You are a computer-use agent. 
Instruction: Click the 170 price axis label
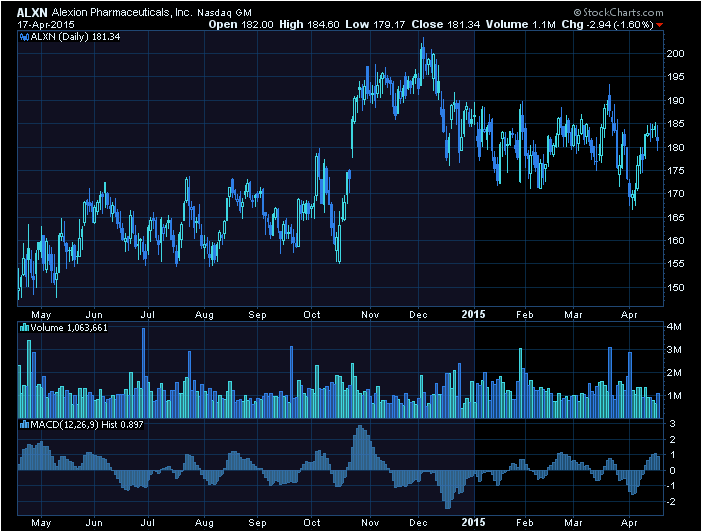coord(675,194)
